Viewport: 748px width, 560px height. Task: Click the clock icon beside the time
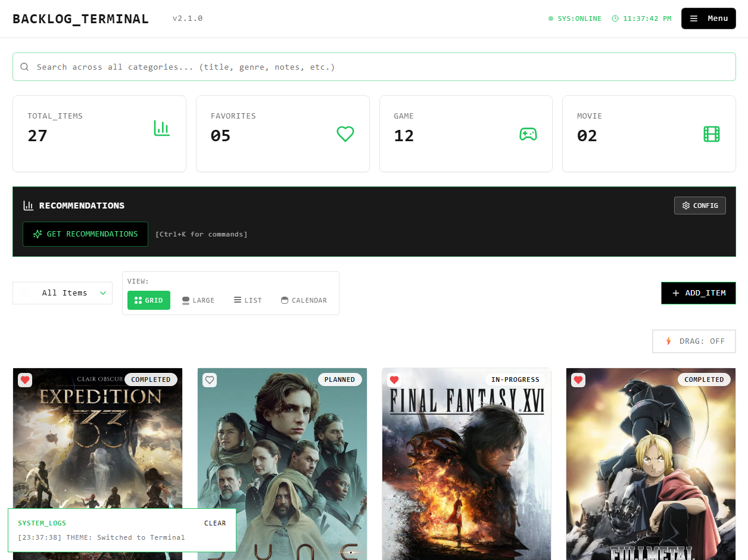[615, 18]
